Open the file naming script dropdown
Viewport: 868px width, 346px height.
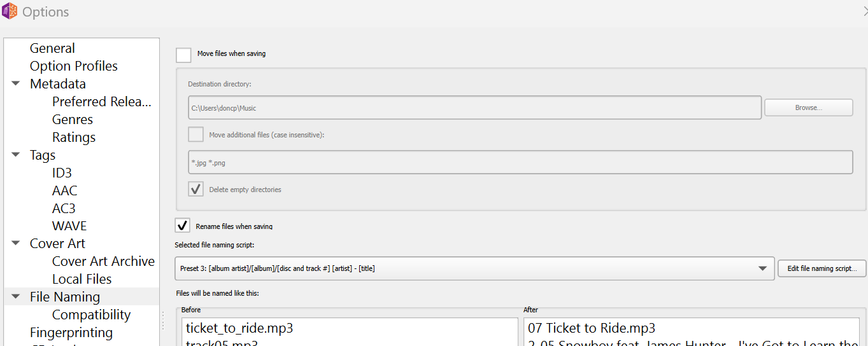pos(762,268)
